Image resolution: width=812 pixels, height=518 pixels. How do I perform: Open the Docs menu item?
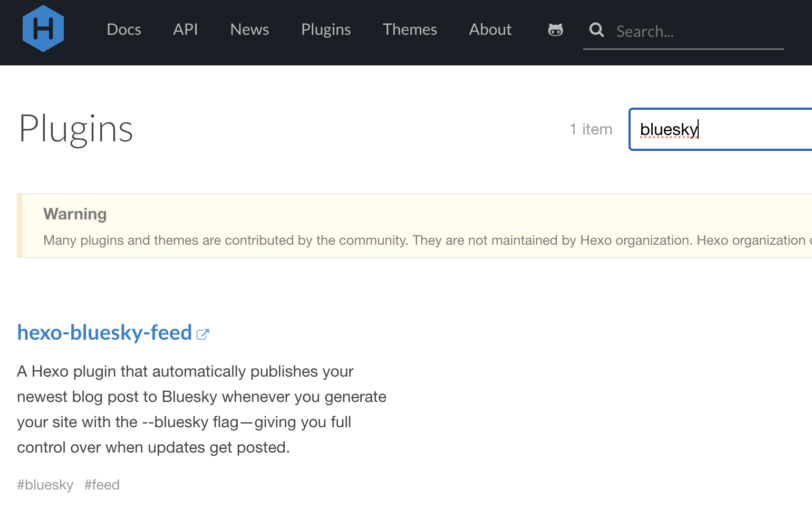(124, 30)
